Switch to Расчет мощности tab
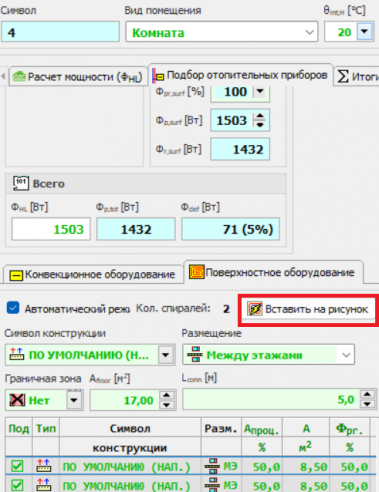Screen dimensions: 379x492 click(77, 76)
